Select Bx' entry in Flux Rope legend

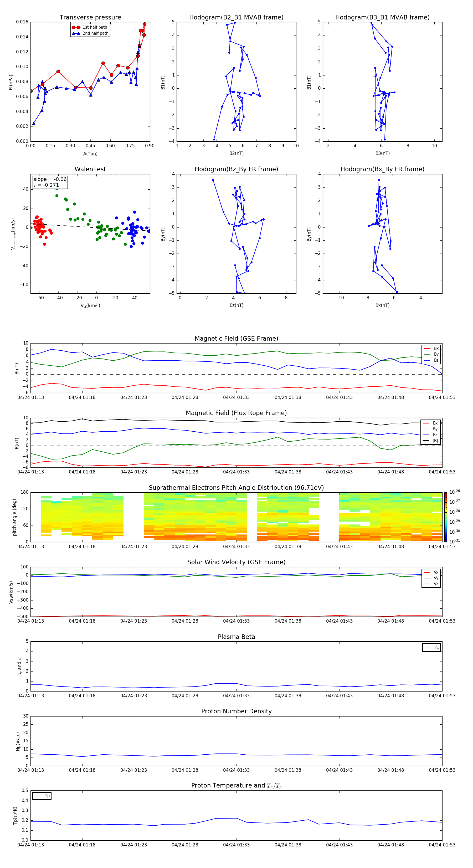click(431, 423)
